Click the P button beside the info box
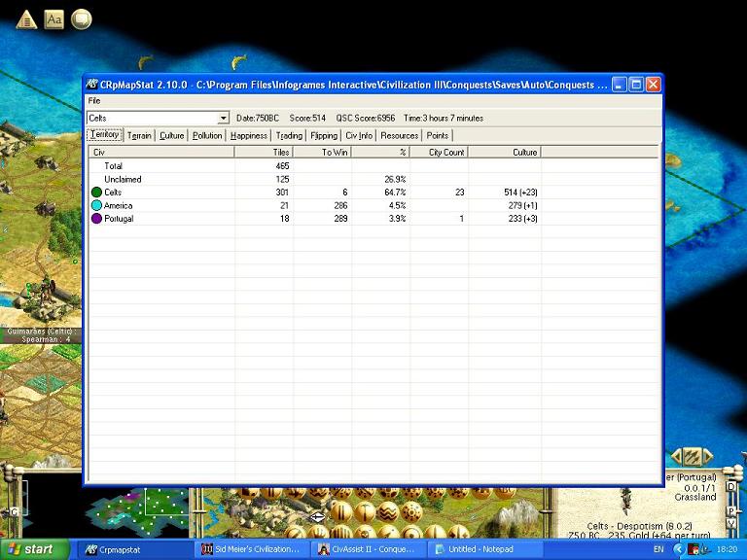 point(731,511)
